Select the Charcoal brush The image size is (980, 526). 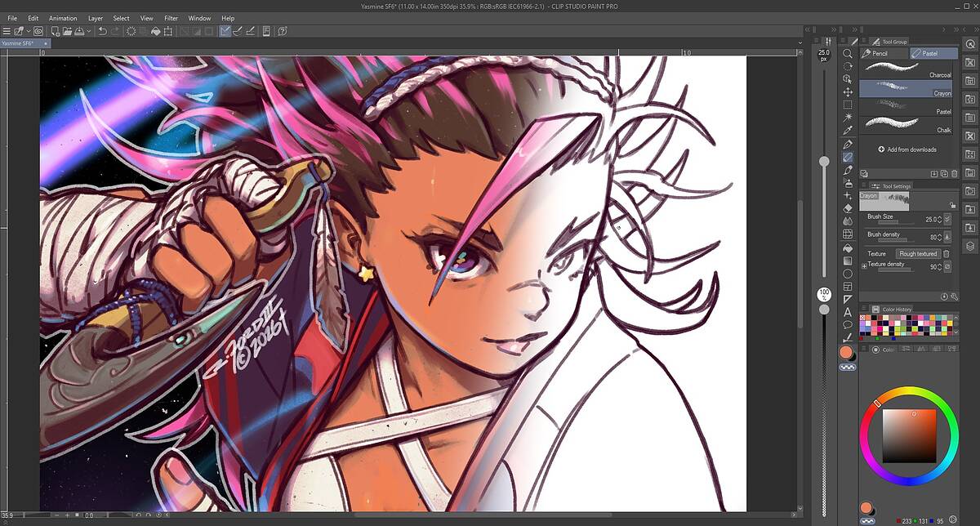point(906,69)
